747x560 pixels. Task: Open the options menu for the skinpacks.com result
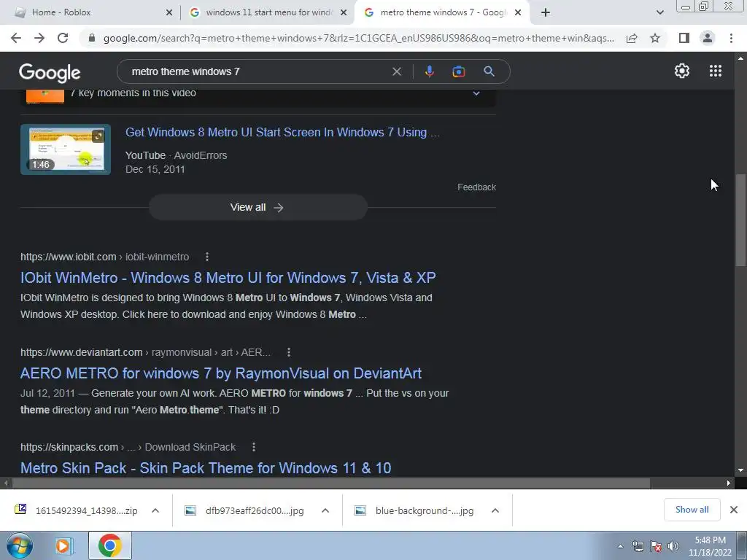click(253, 447)
